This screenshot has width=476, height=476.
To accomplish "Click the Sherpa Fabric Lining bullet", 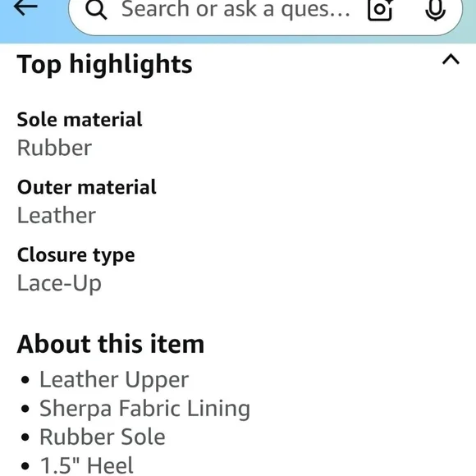I will click(x=145, y=409).
